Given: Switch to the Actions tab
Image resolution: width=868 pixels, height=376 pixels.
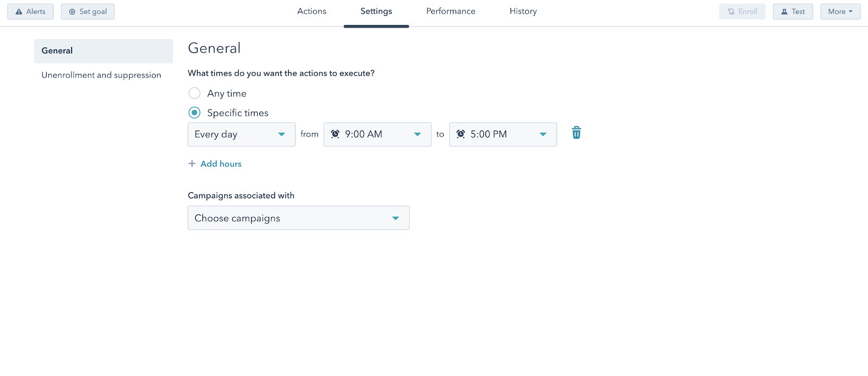Looking at the screenshot, I should (x=312, y=11).
